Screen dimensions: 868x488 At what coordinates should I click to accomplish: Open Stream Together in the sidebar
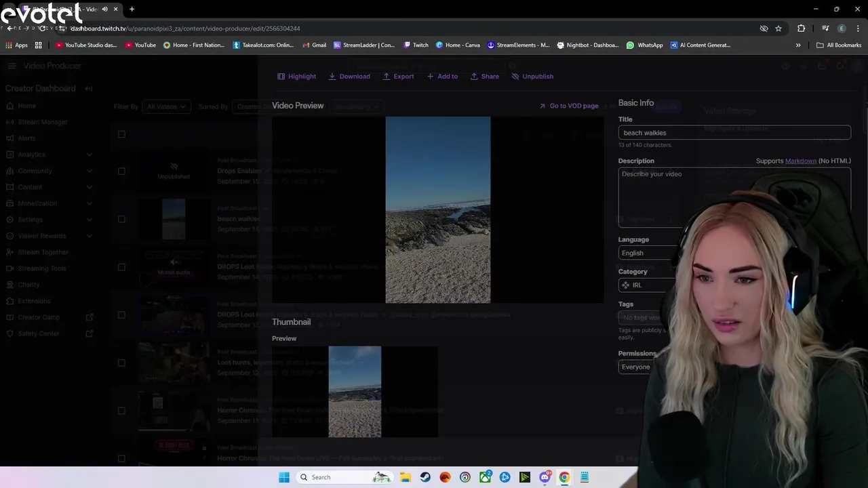click(x=43, y=252)
